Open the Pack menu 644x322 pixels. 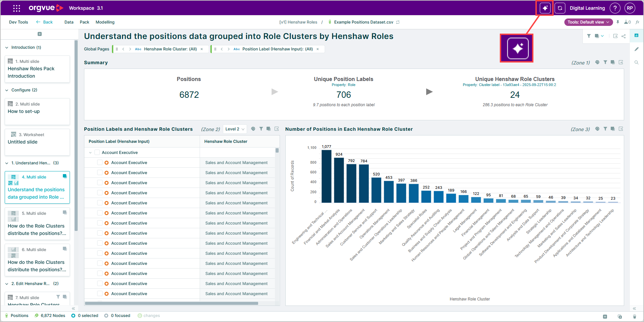84,22
